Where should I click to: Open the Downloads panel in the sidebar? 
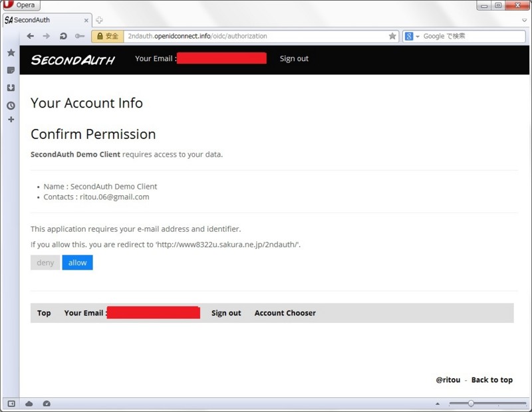tap(11, 88)
